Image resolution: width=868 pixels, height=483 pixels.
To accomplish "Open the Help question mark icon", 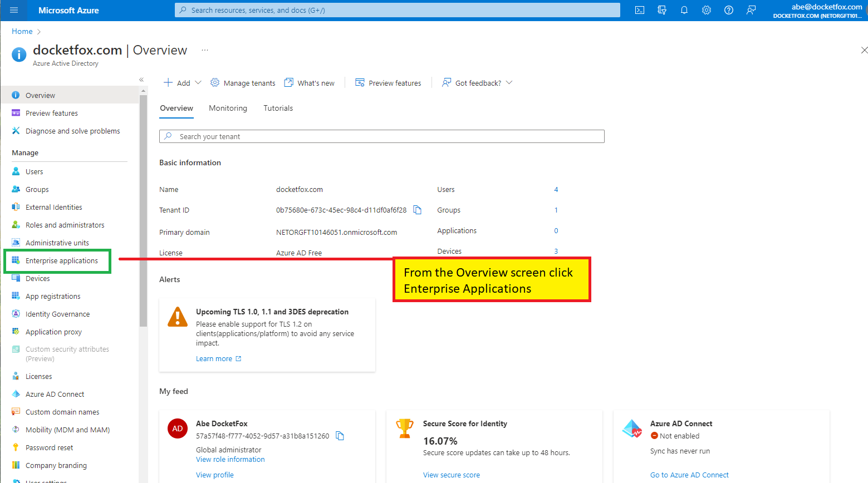I will pyautogui.click(x=729, y=10).
